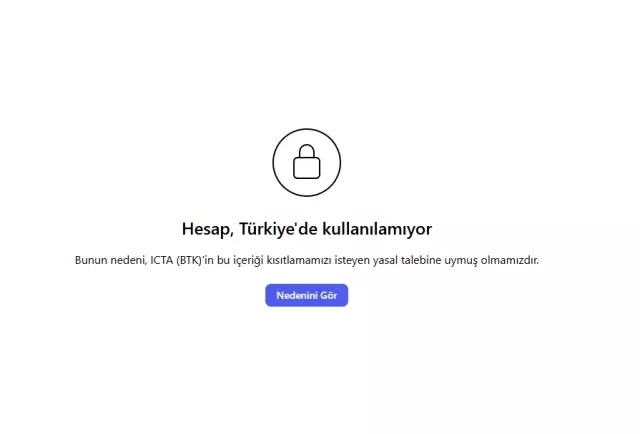The image size is (640, 434).
Task: Click the padlock shackle arc
Action: [307, 151]
